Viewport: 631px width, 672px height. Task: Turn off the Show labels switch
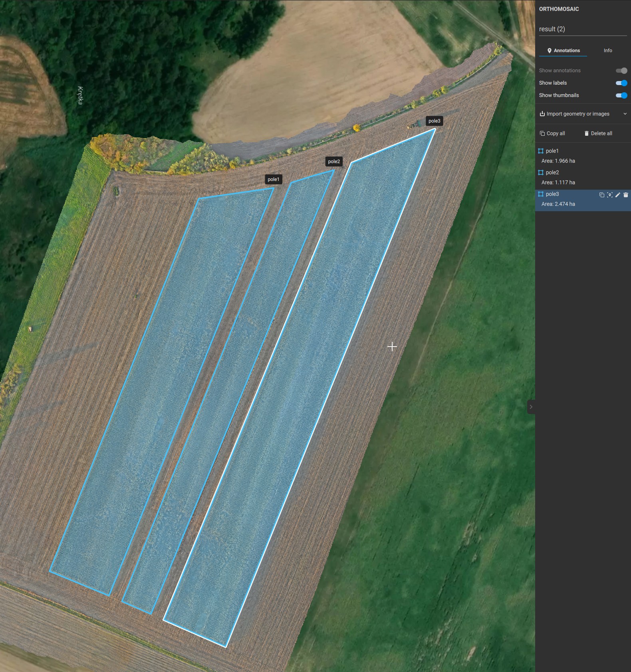[x=621, y=83]
